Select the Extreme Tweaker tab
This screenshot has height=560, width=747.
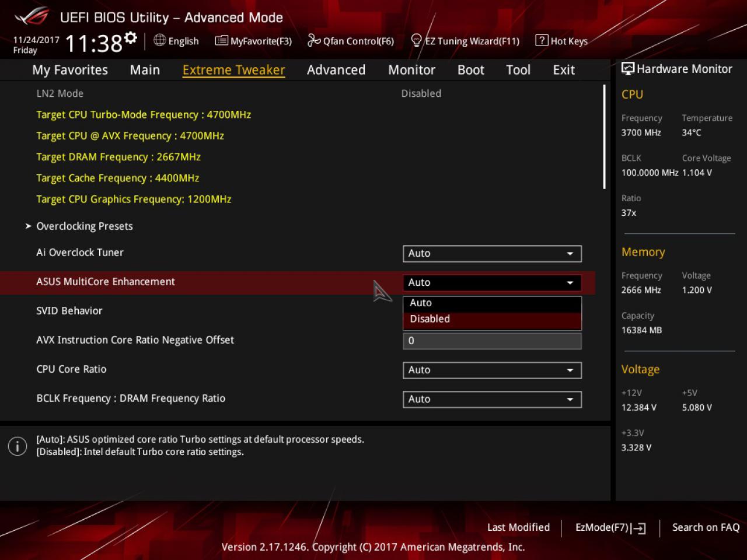233,70
